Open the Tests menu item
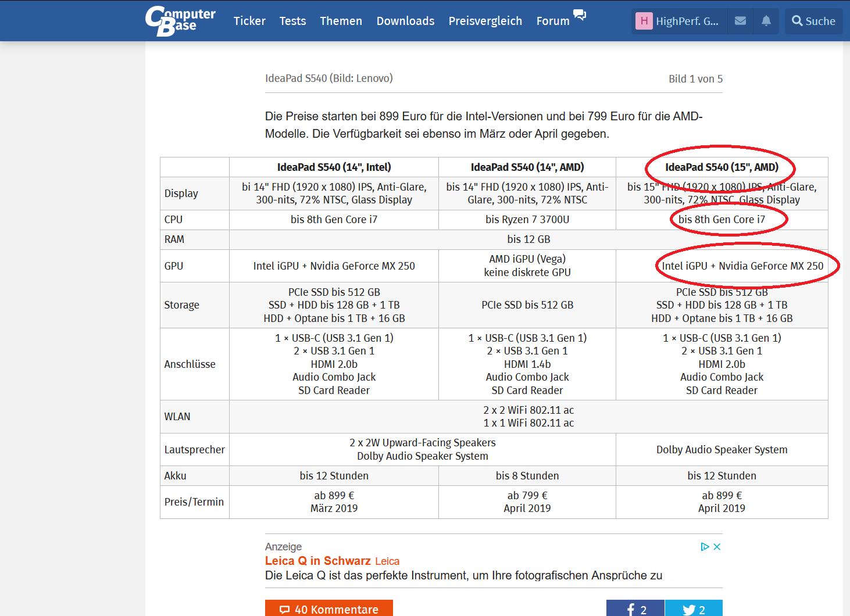The image size is (850, 616). (292, 21)
